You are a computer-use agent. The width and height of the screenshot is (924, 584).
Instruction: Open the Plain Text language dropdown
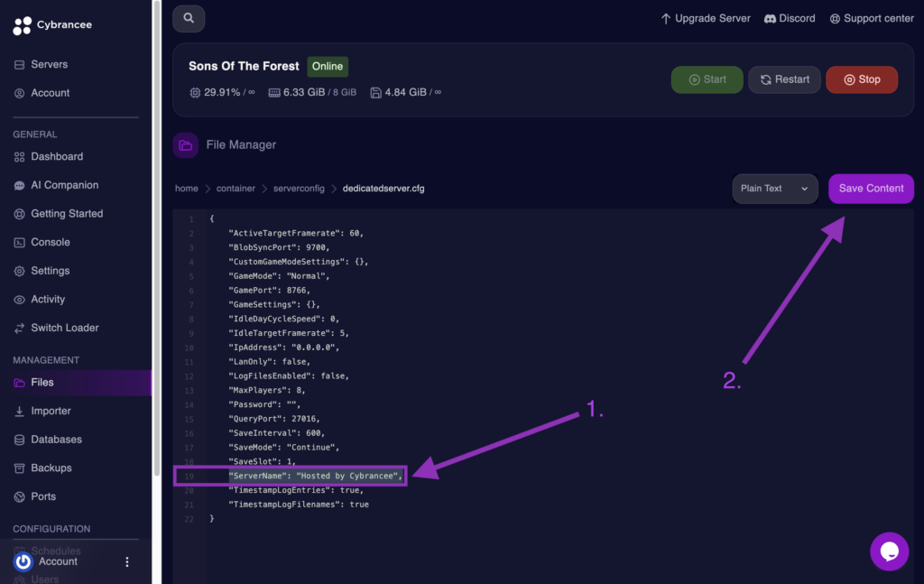[774, 189]
